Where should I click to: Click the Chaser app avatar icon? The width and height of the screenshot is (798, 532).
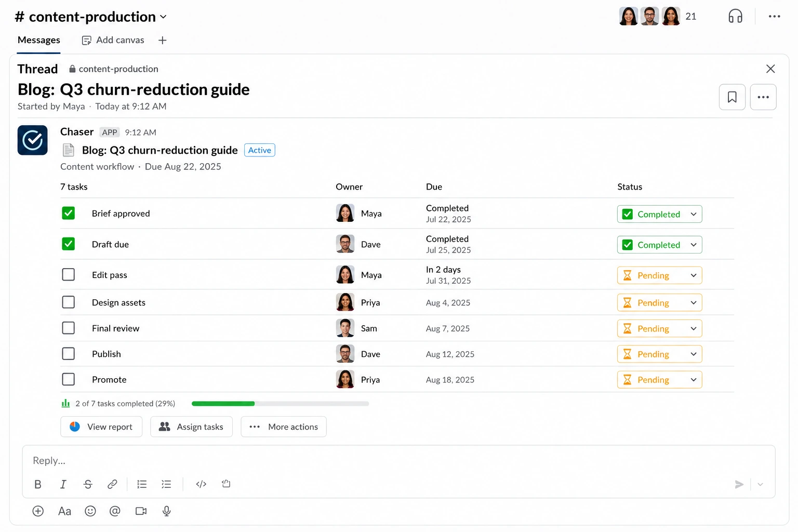33,140
